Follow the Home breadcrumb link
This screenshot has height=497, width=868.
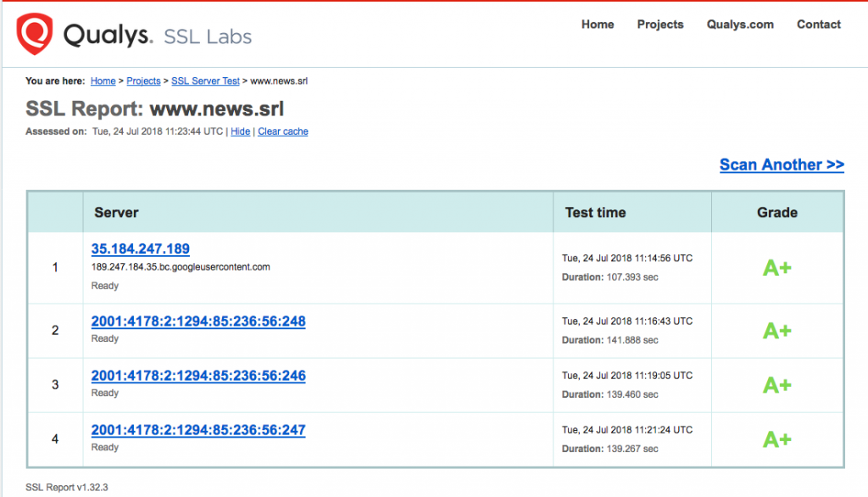103,81
